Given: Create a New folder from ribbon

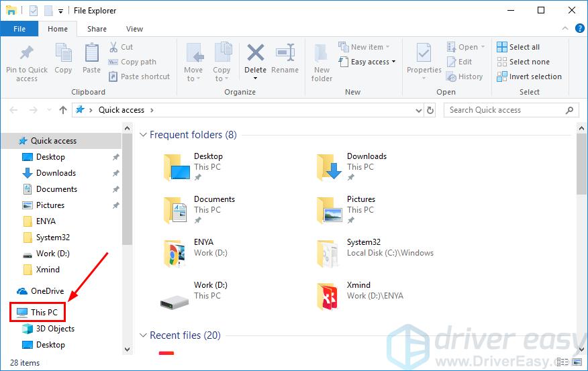Looking at the screenshot, I should tap(322, 54).
